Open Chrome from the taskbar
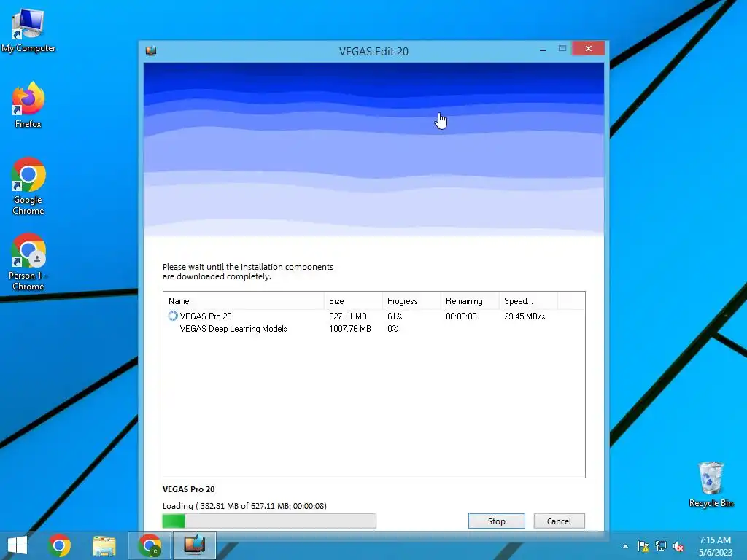747x560 pixels. 59,545
